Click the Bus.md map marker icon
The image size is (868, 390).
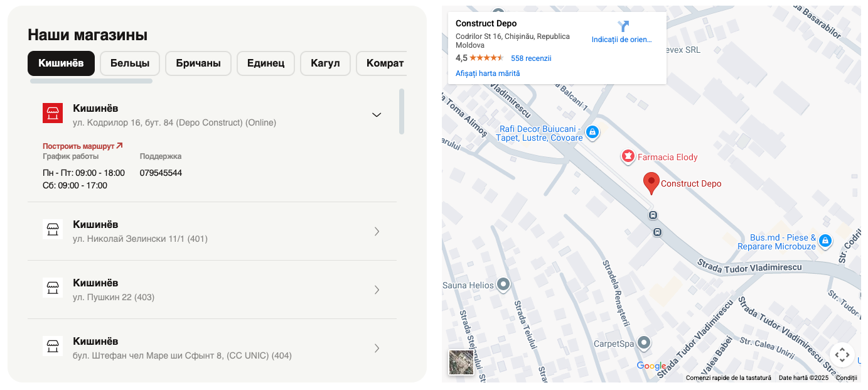point(825,241)
